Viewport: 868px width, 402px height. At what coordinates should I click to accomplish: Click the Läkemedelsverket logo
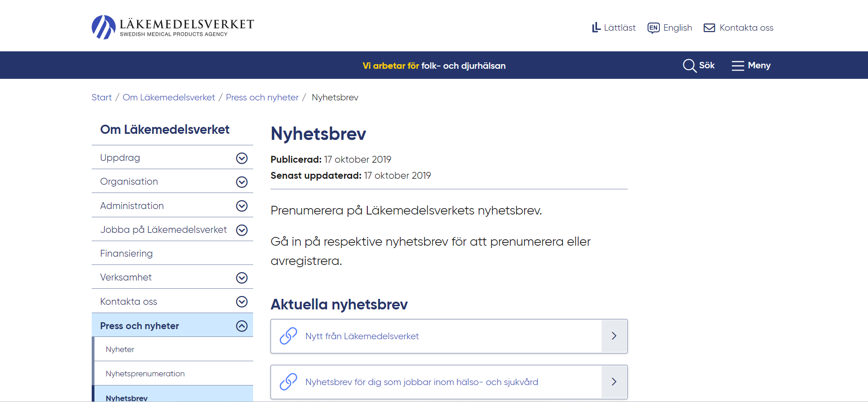click(x=173, y=28)
